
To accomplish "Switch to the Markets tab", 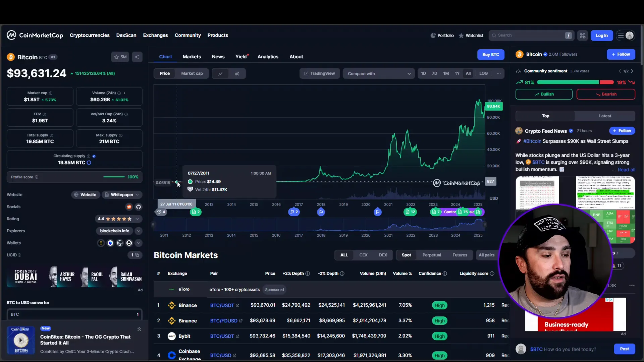I will tap(192, 57).
